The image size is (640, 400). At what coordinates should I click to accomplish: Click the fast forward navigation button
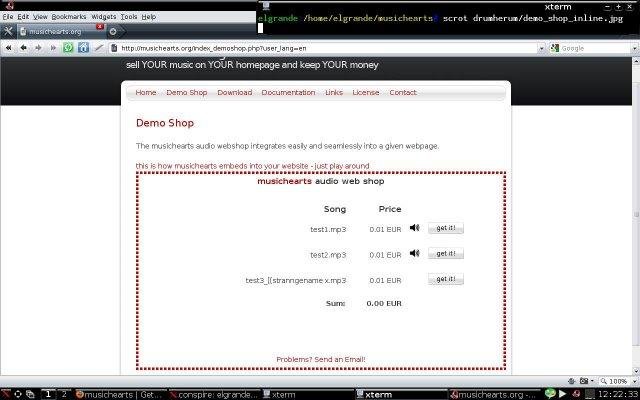point(53,48)
